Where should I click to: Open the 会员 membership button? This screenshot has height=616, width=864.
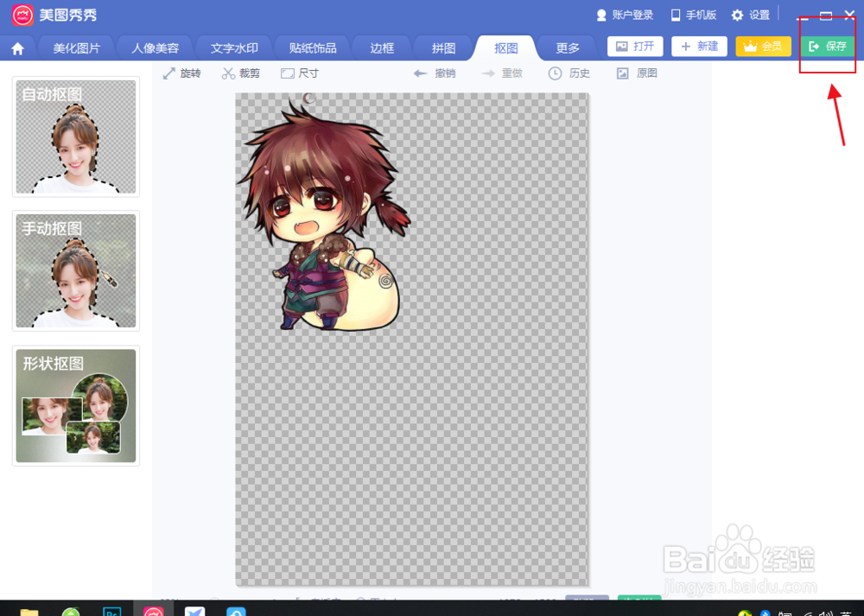click(x=763, y=47)
